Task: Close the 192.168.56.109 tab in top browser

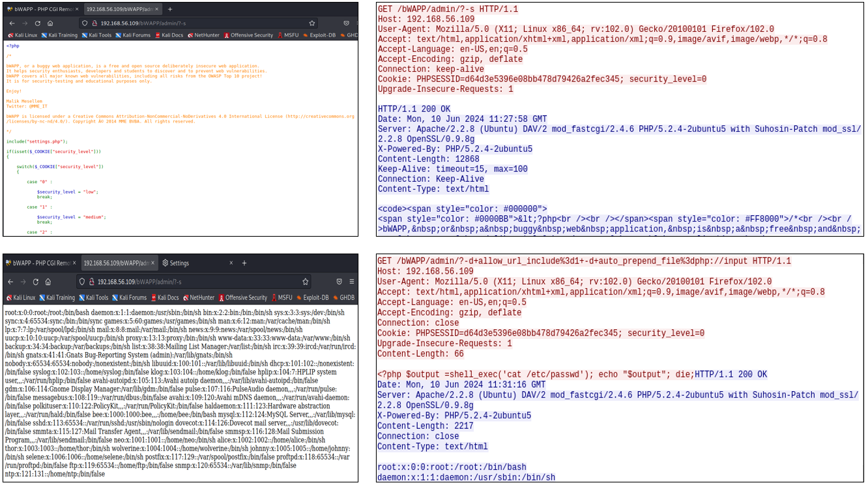Action: pyautogui.click(x=157, y=9)
